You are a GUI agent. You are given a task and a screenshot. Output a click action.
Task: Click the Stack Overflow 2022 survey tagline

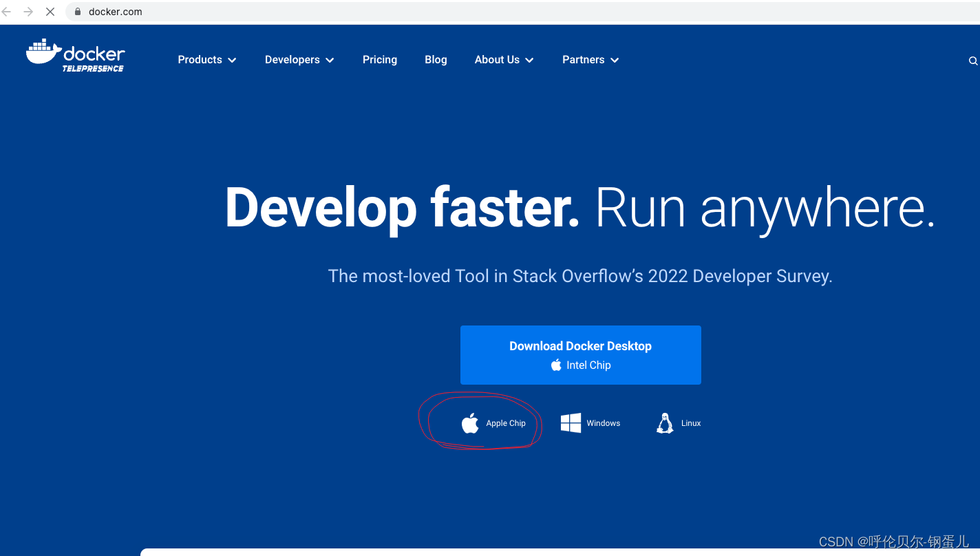[x=580, y=276]
